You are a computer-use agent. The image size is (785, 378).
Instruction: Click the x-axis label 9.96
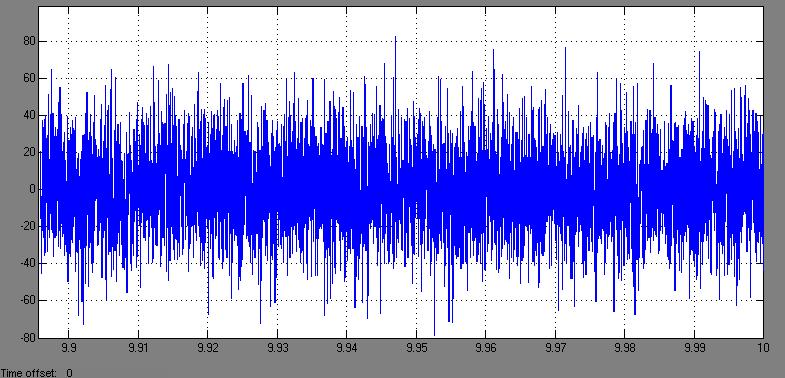click(486, 347)
